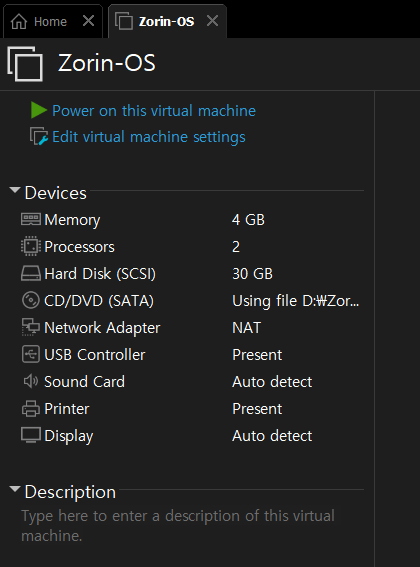Click the Processors chip icon

31,246
